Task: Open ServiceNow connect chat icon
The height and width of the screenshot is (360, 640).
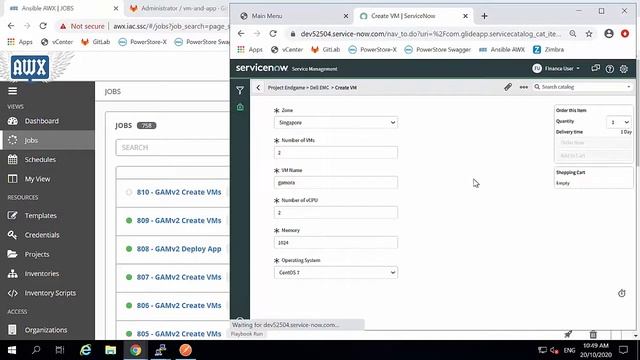Action: [x=596, y=69]
